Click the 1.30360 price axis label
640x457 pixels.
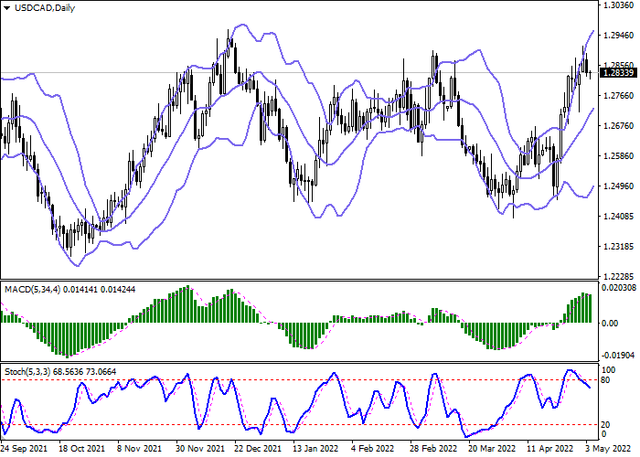tap(616, 6)
